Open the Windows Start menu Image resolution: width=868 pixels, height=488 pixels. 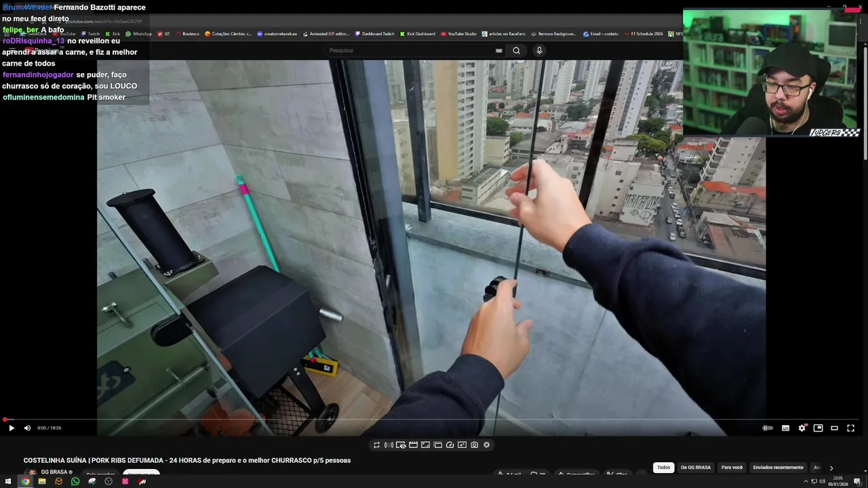(8, 481)
